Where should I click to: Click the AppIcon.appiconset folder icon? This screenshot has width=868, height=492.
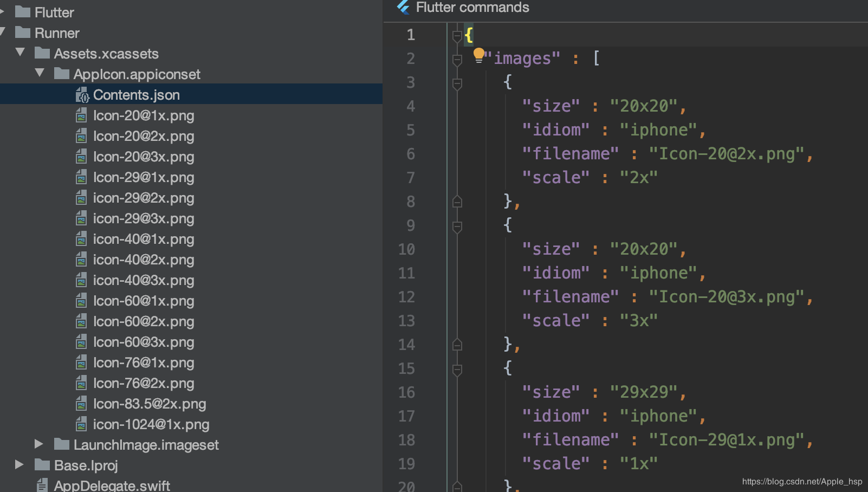62,74
